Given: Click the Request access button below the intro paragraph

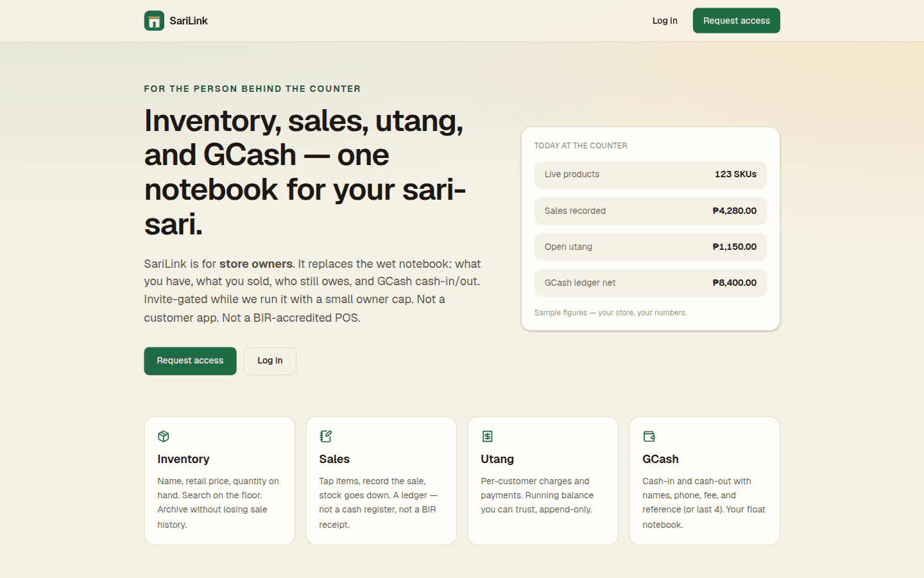Looking at the screenshot, I should pos(190,361).
